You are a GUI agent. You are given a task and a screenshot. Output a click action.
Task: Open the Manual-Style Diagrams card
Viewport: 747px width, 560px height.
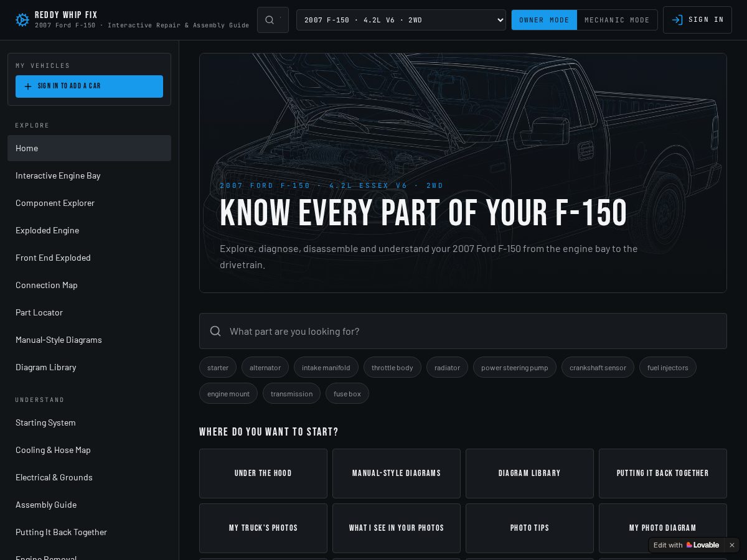[397, 474]
